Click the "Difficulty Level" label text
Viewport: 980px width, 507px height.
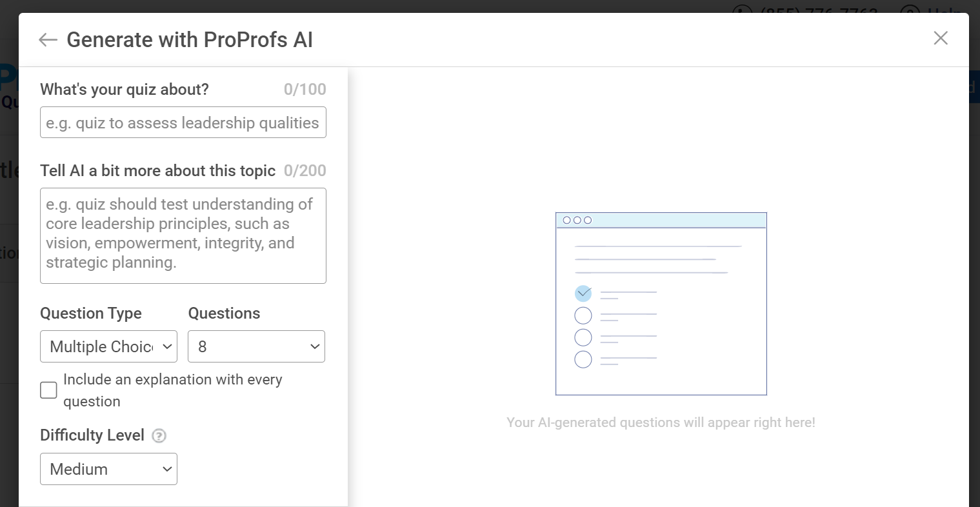click(92, 435)
